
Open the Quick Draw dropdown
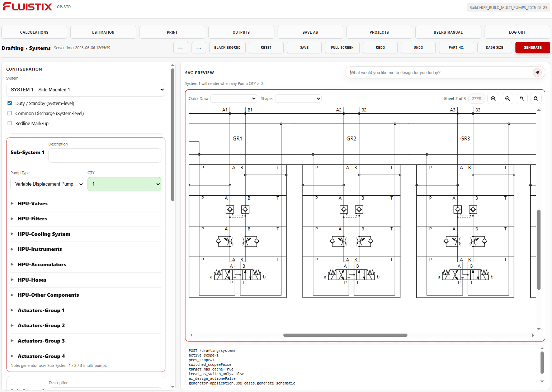click(x=234, y=99)
